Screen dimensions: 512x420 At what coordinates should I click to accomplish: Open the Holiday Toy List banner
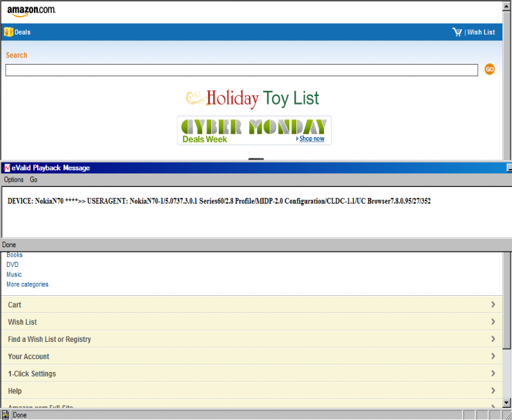pyautogui.click(x=252, y=99)
